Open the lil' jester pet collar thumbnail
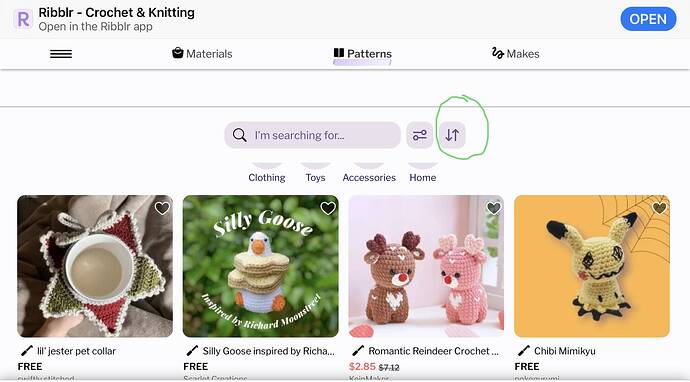Viewport: 690px width, 382px height. click(x=95, y=266)
